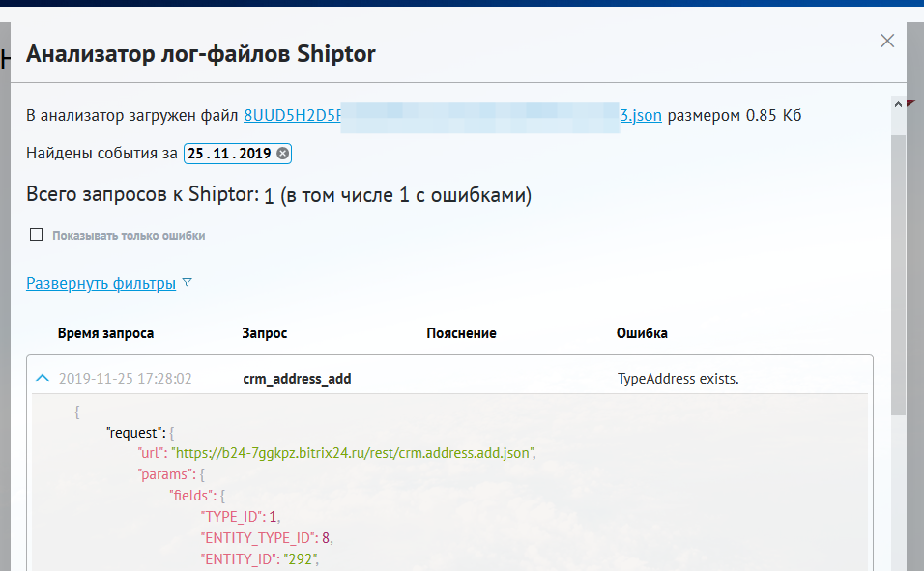
Task: Click the 'Время запроса' column header
Action: [x=105, y=333]
